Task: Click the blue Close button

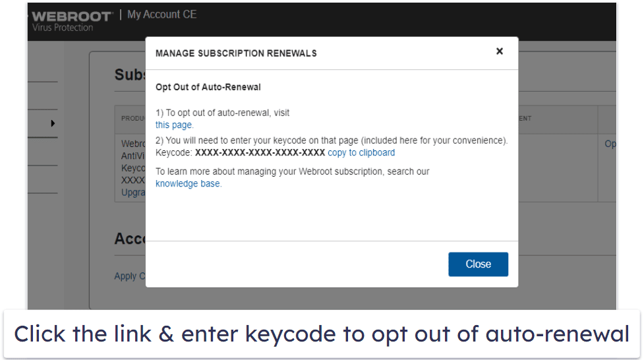Action: [x=478, y=264]
